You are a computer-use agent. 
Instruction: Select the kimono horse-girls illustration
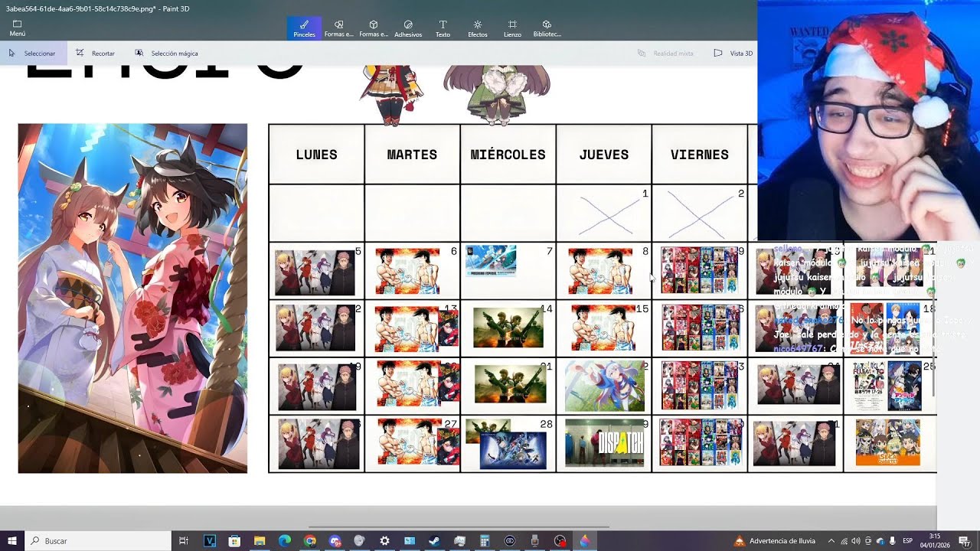[x=132, y=298]
